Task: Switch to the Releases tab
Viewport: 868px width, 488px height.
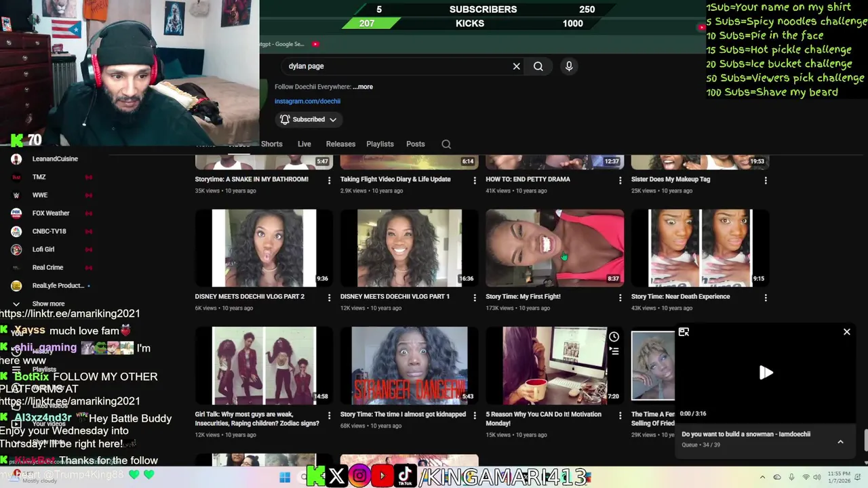Action: click(x=340, y=144)
